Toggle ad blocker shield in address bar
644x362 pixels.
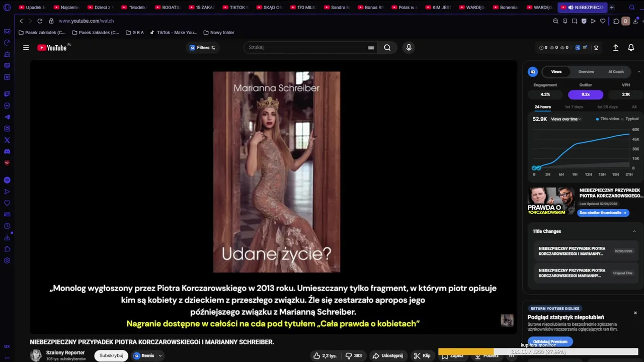click(x=584, y=21)
